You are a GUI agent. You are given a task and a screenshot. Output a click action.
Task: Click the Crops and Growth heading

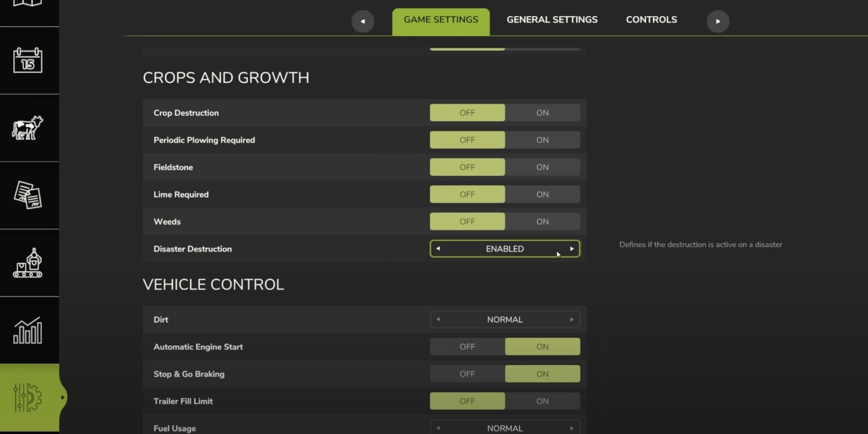(x=226, y=78)
